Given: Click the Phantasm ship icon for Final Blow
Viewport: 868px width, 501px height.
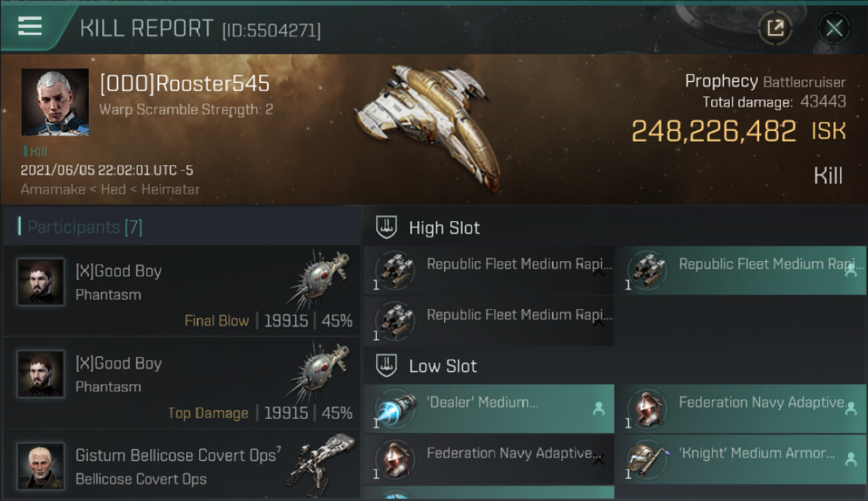Looking at the screenshot, I should (x=320, y=279).
